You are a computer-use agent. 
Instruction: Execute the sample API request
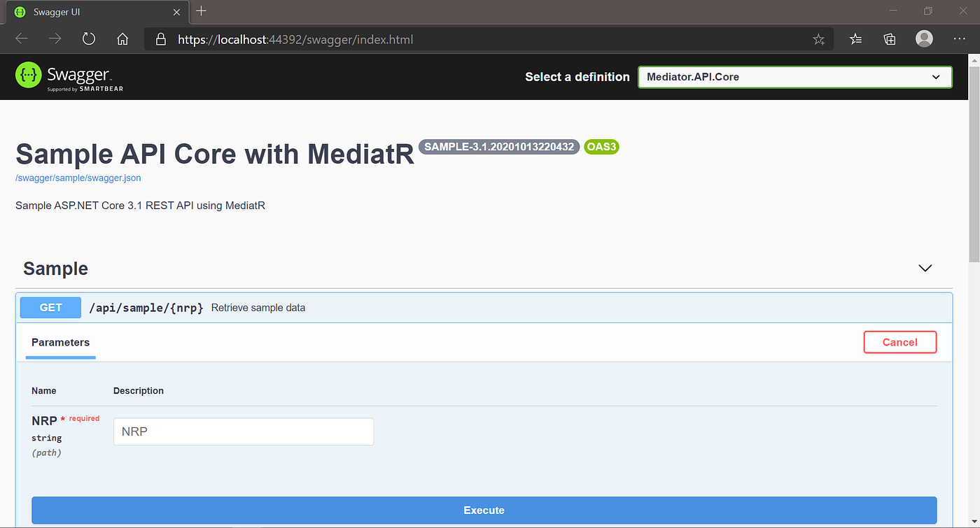(484, 510)
